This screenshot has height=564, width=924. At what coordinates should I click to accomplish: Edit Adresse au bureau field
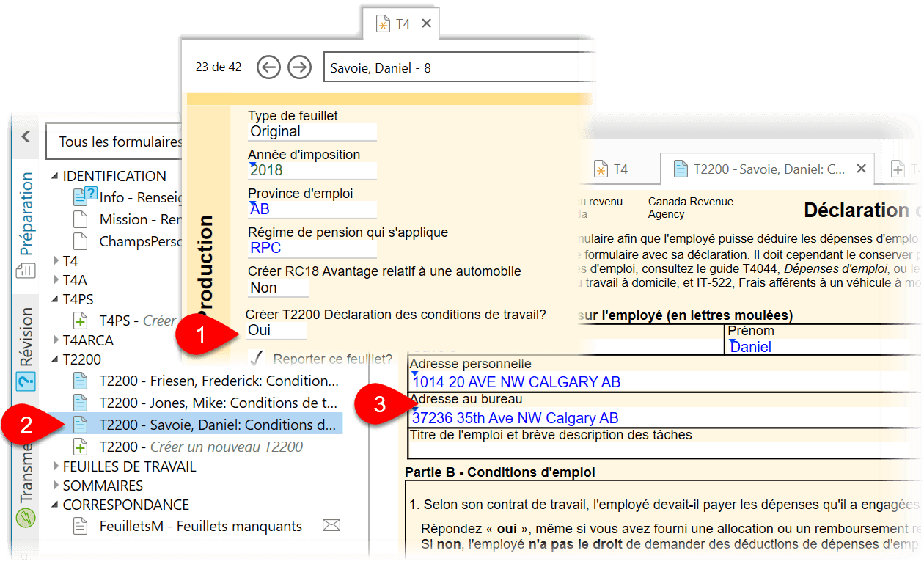pyautogui.click(x=664, y=418)
